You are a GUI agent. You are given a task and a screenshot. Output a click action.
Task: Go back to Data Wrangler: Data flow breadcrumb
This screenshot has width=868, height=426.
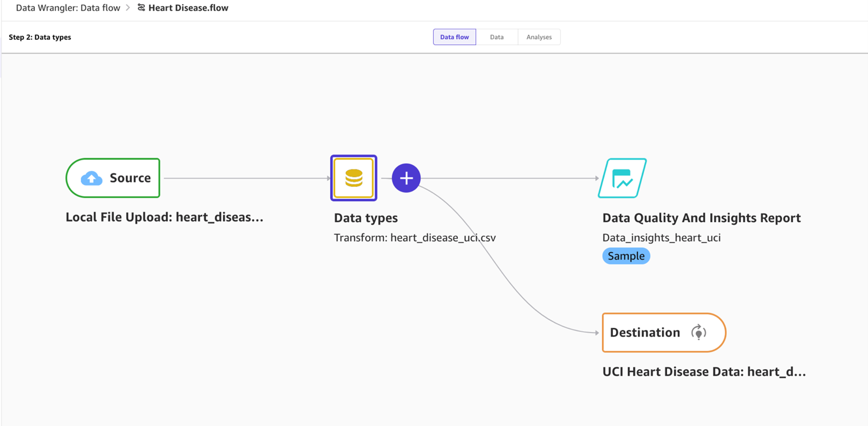click(x=68, y=8)
